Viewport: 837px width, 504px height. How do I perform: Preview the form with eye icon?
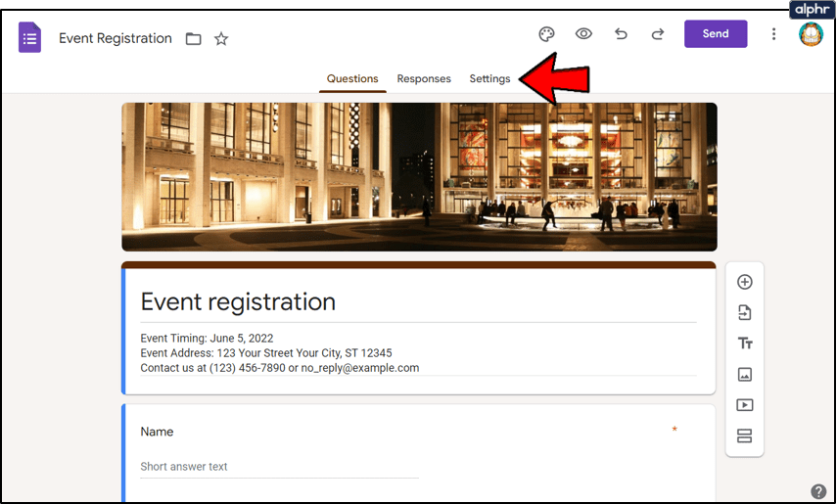(583, 34)
